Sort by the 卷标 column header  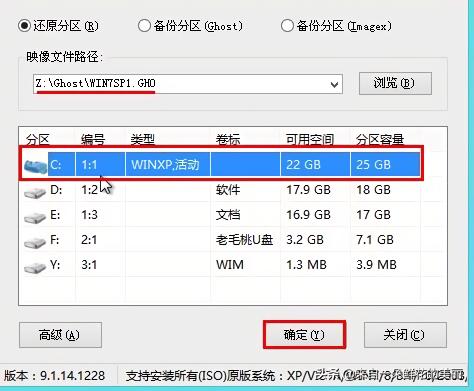click(x=228, y=139)
